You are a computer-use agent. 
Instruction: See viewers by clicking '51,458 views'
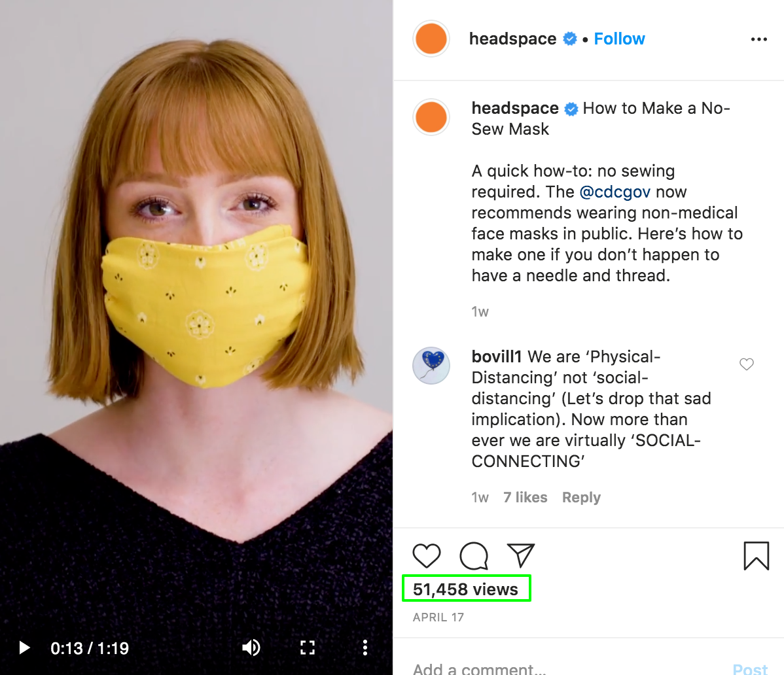[466, 588]
